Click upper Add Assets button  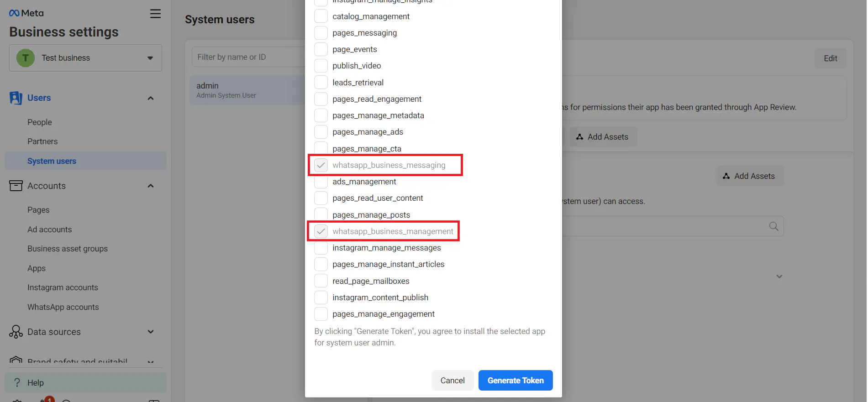(x=603, y=137)
